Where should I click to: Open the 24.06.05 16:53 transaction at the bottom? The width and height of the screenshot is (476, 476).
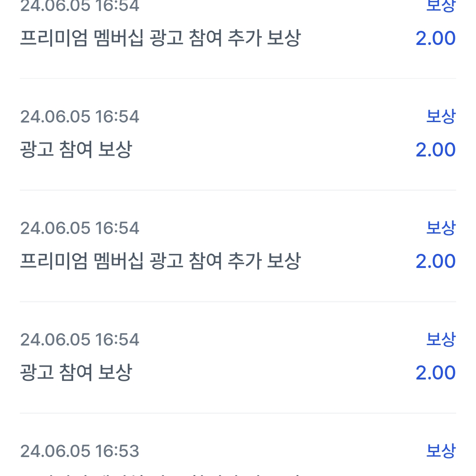(x=79, y=450)
